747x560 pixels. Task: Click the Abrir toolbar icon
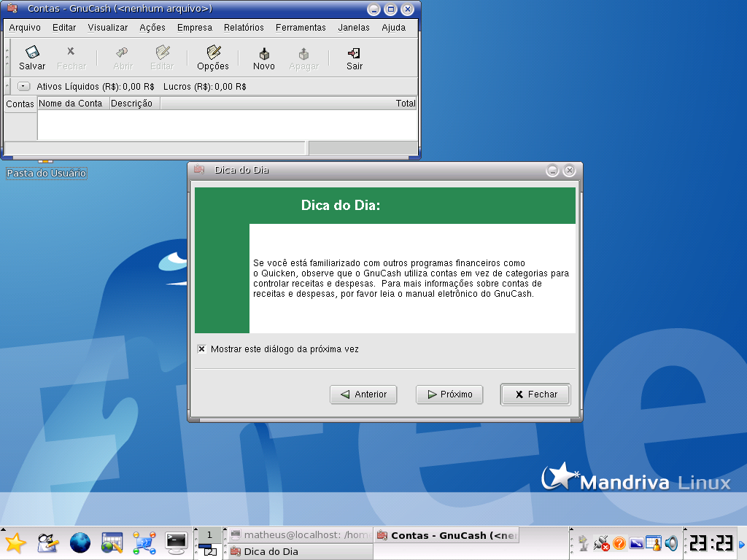coord(123,58)
